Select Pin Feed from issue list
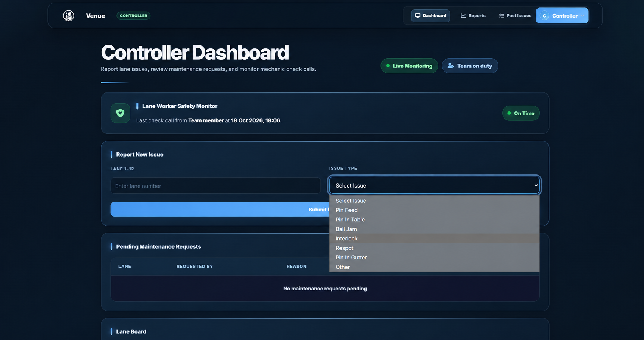Viewport: 644px width, 340px height. [435, 210]
